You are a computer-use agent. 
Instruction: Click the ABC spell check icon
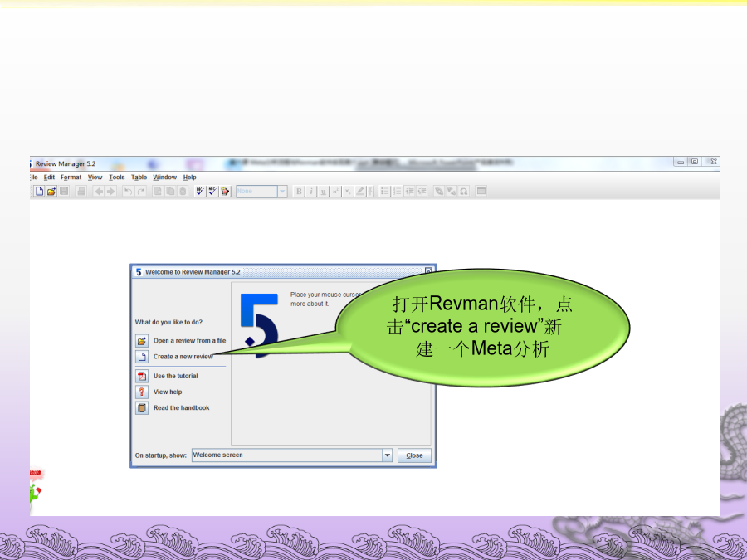[x=212, y=192]
